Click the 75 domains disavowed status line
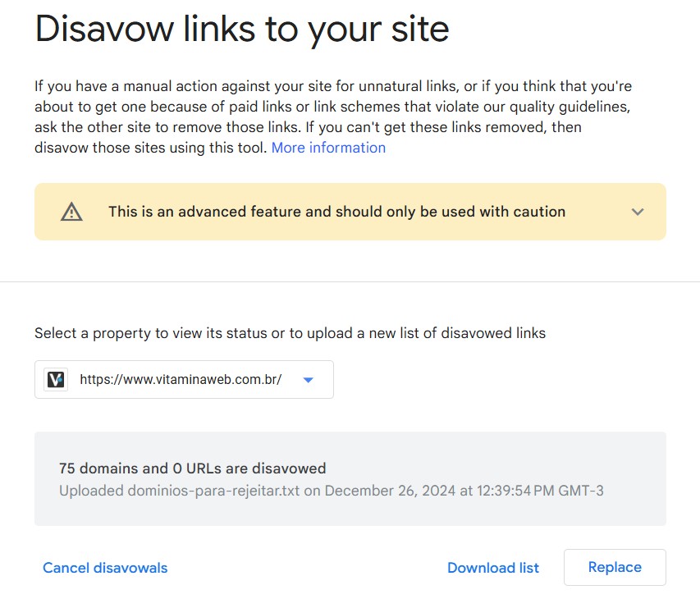This screenshot has width=700, height=608. 192,469
